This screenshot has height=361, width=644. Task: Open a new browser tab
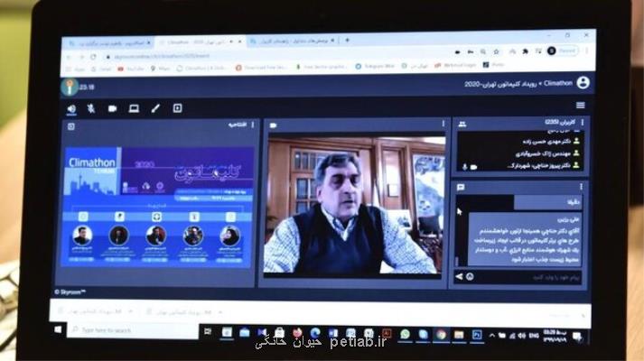point(347,41)
